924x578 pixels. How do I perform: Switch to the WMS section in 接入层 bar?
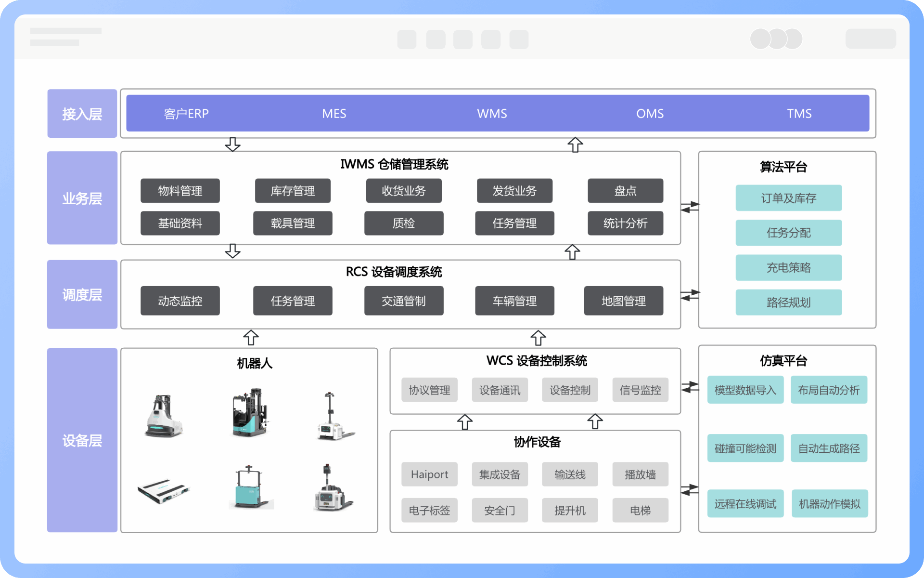coord(492,113)
